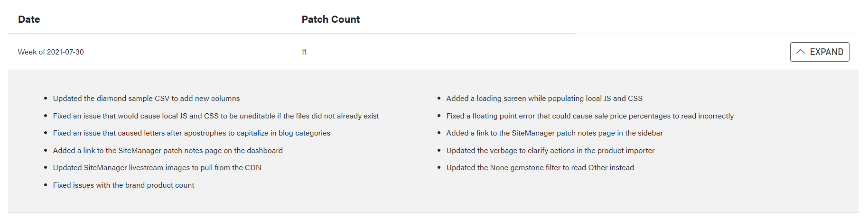Viewport: 868px width, 218px height.
Task: Select the None gemstone filter note
Action: coord(540,168)
